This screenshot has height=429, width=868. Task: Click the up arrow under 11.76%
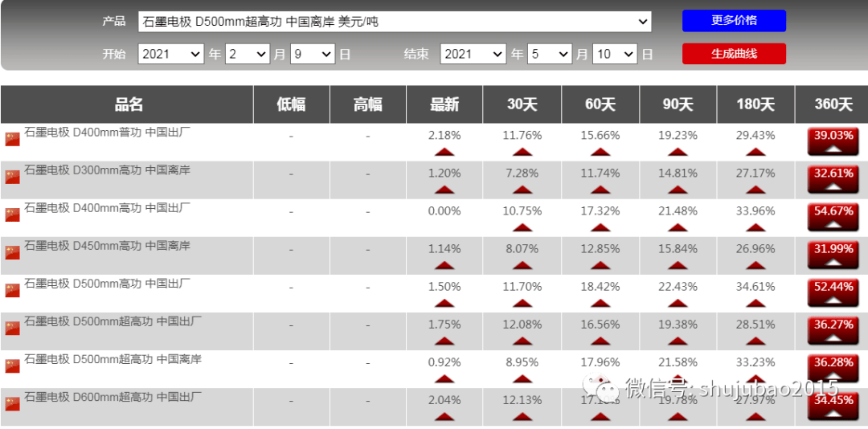[x=522, y=152]
